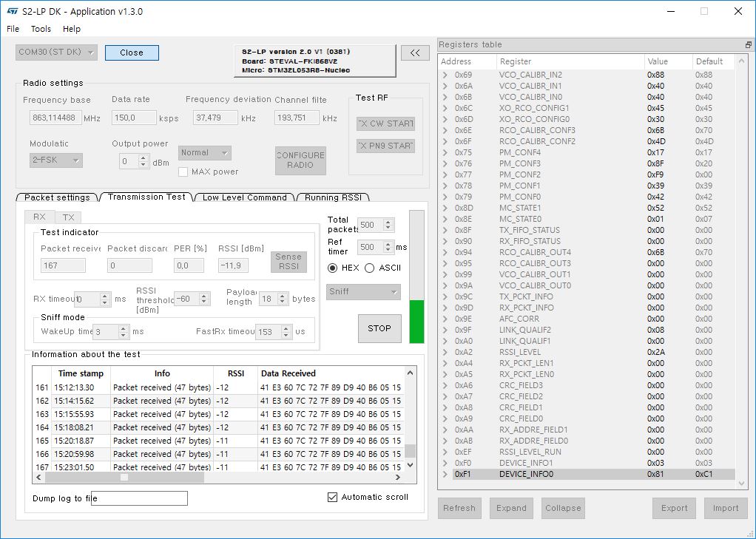Click the CONFIGURE RADIO button

coord(300,160)
